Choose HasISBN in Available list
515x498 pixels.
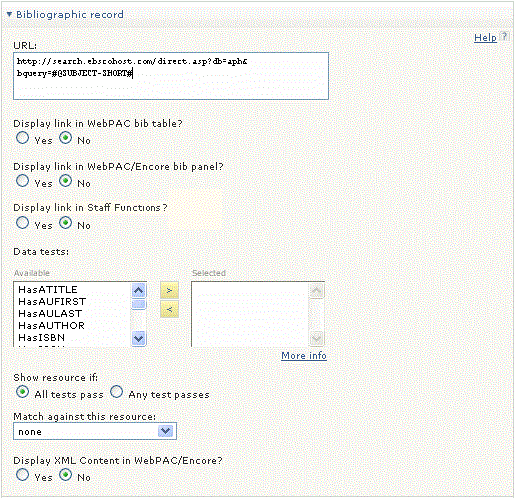41,337
